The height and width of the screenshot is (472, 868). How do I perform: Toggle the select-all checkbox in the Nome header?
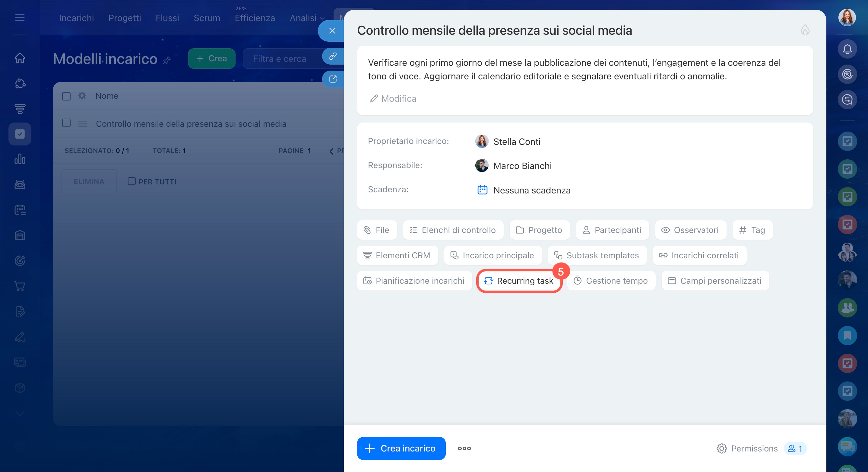click(x=66, y=96)
